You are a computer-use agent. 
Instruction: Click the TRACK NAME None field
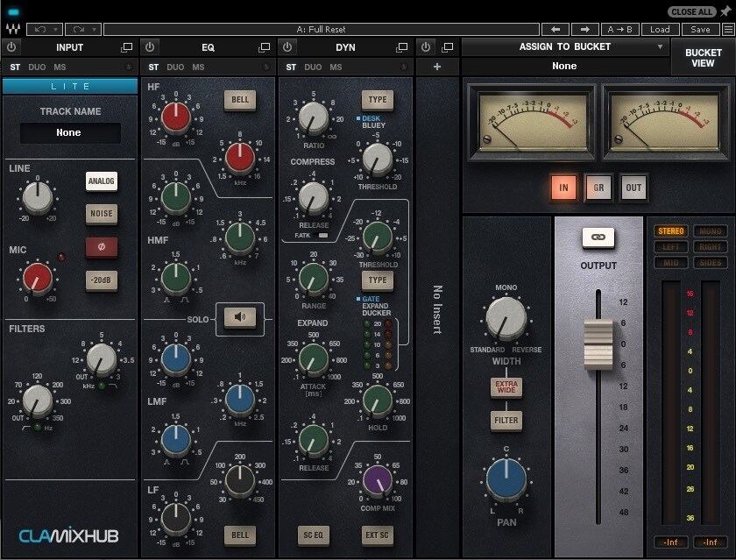(70, 133)
